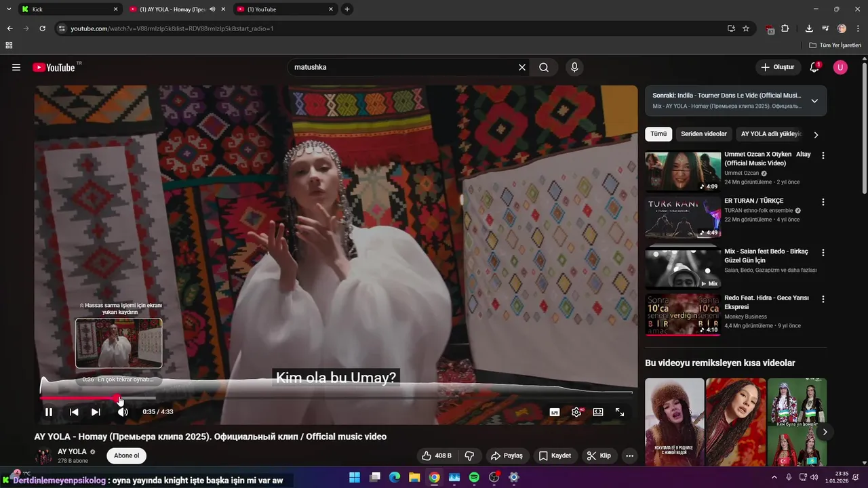Like the video (408 B)
Screen dimensions: 868x488
(x=436, y=455)
